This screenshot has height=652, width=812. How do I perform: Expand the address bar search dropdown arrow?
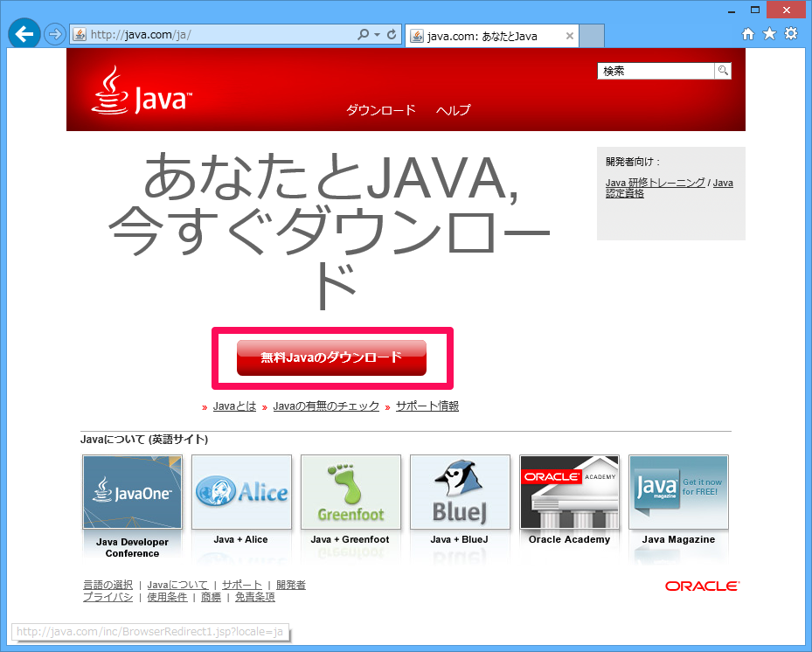coord(377,35)
